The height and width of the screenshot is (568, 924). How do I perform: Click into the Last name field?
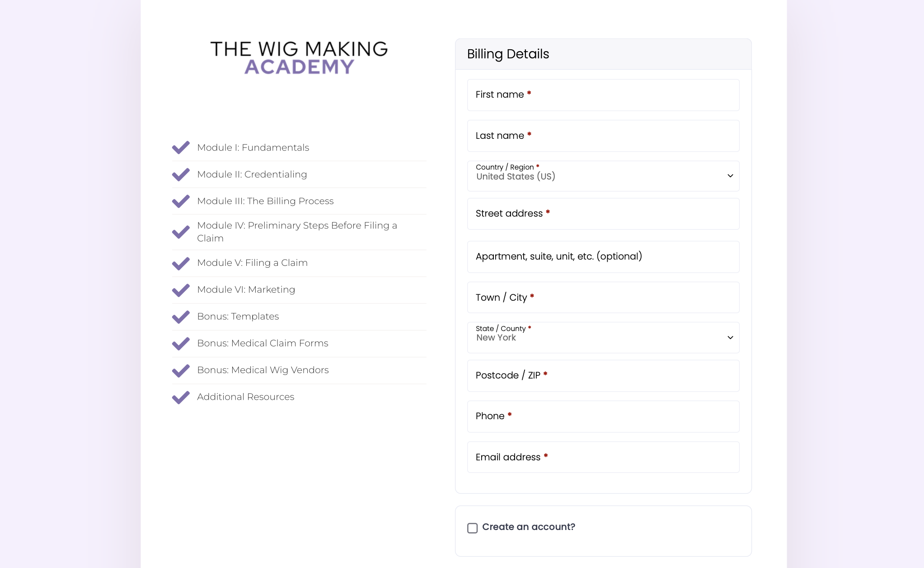tap(603, 136)
